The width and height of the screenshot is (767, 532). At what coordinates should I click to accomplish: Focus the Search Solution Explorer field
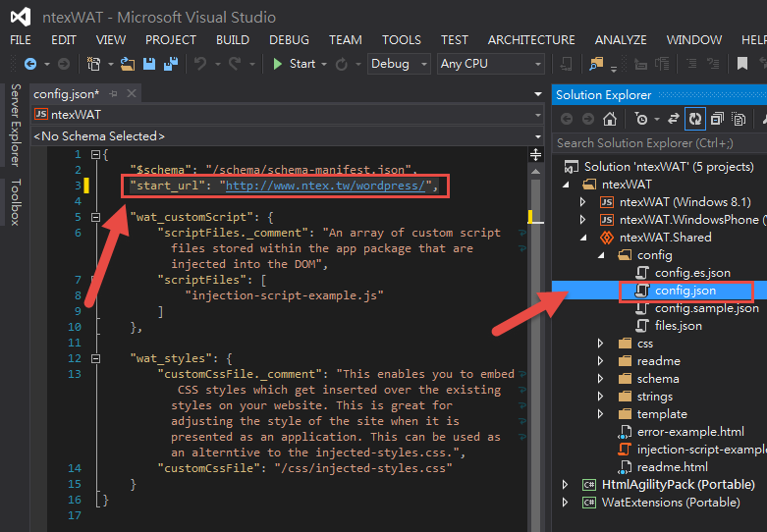point(659,142)
